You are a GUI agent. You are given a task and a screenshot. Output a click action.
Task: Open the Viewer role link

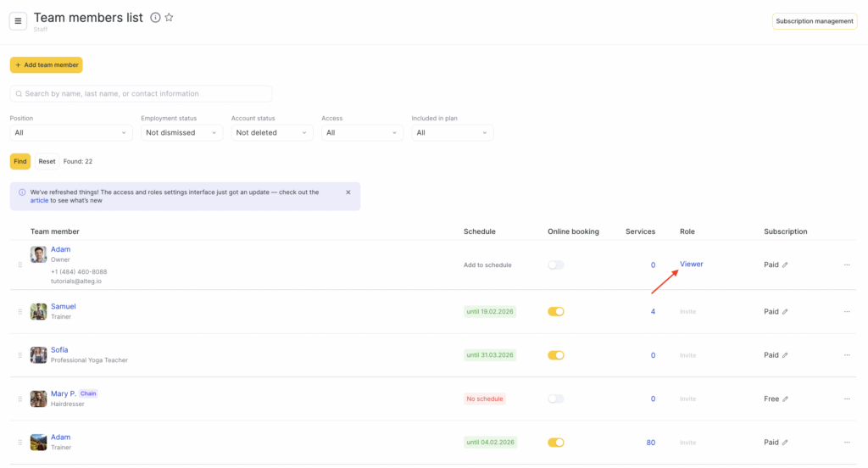692,265
